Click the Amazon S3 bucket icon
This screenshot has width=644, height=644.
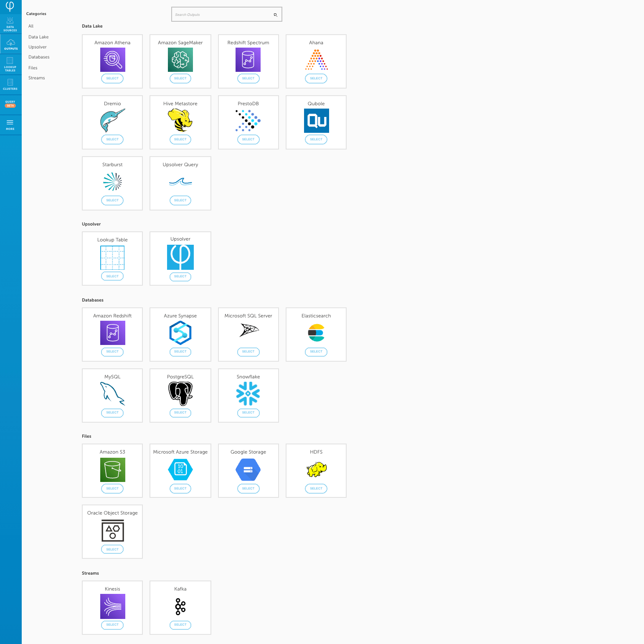pos(113,470)
